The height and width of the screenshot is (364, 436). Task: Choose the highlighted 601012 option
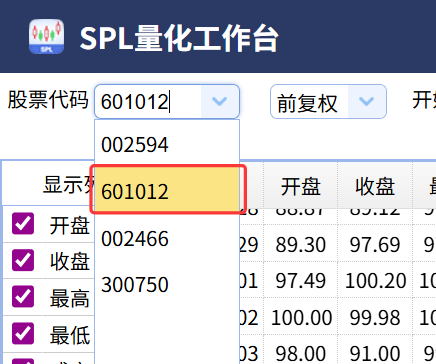(x=167, y=189)
